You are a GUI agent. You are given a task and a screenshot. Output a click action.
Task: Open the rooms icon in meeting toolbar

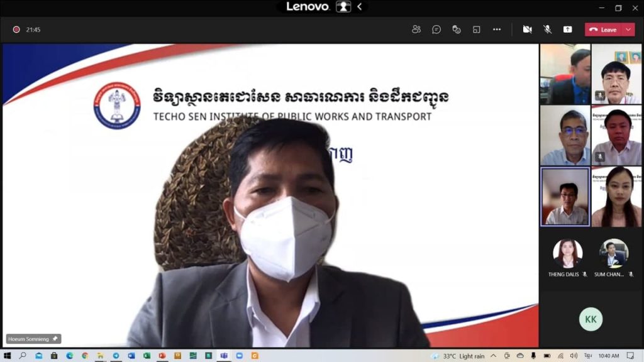tap(477, 30)
